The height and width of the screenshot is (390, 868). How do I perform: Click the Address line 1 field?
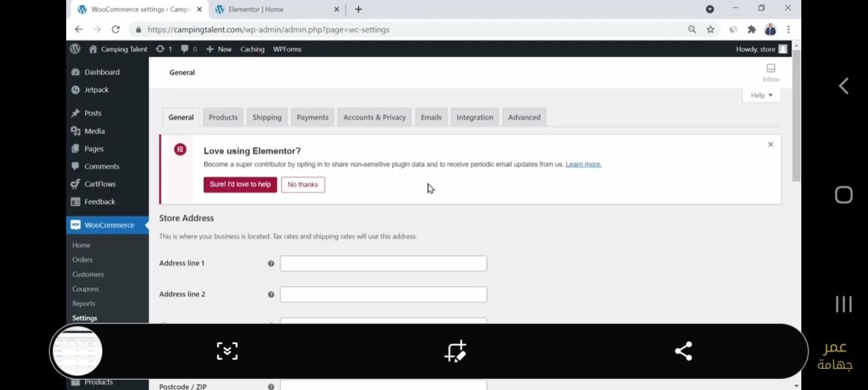point(384,263)
